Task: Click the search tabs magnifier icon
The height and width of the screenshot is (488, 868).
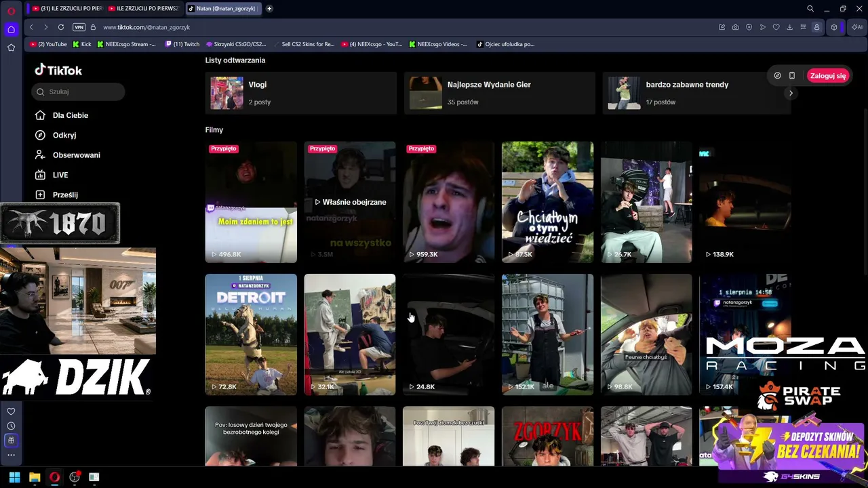Action: [x=810, y=9]
